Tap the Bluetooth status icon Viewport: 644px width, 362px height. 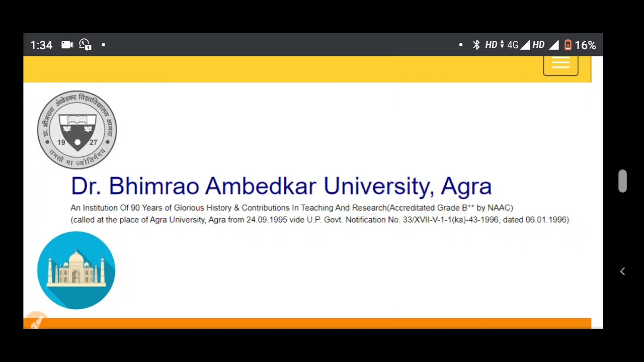point(476,45)
